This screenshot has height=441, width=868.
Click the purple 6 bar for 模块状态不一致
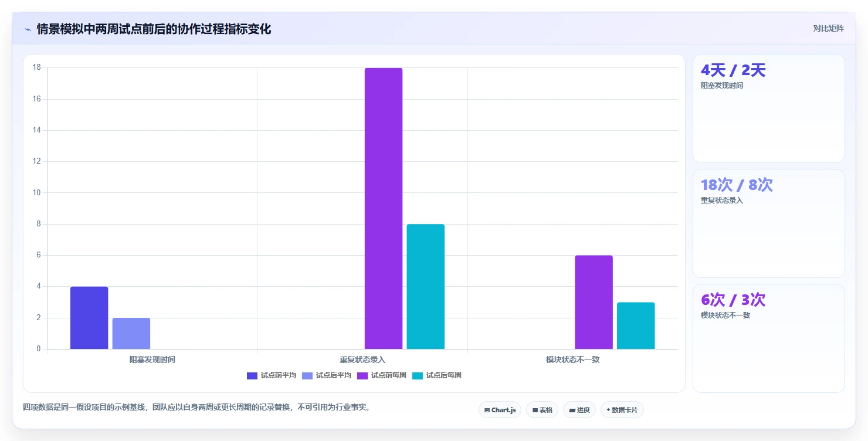pos(594,302)
